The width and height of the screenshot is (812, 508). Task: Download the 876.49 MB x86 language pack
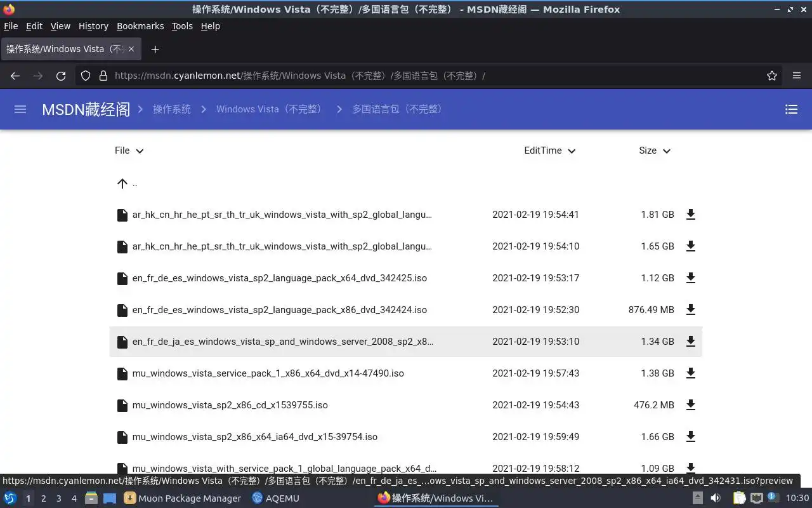coord(691,310)
